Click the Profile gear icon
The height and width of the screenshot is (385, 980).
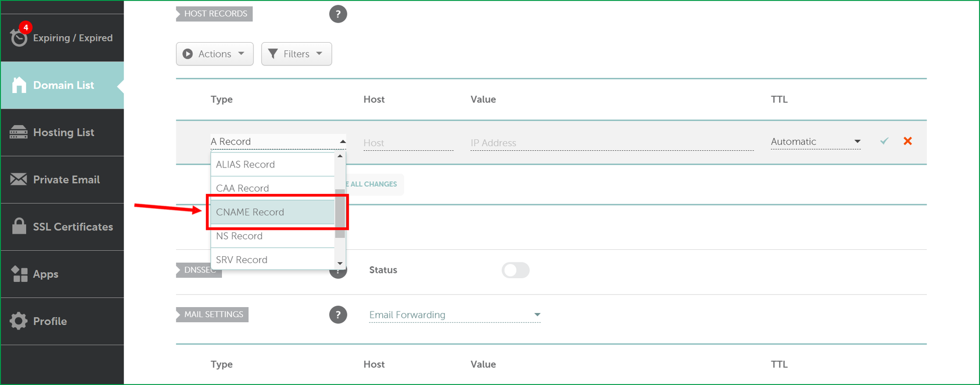pyautogui.click(x=19, y=321)
